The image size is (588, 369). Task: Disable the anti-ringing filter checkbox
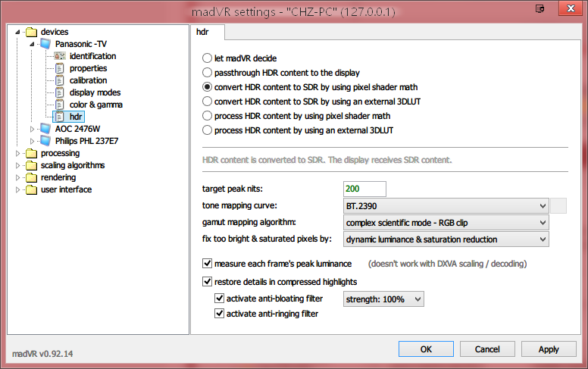tap(220, 314)
